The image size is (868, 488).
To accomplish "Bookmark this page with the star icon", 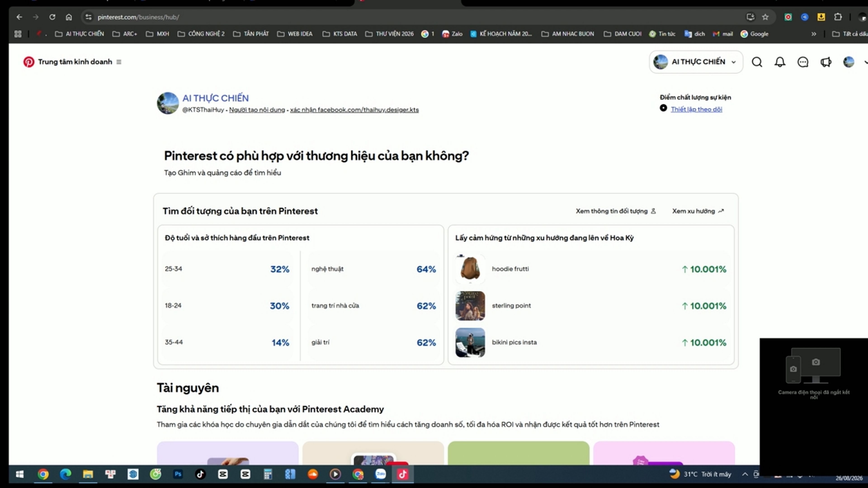I will pyautogui.click(x=766, y=17).
